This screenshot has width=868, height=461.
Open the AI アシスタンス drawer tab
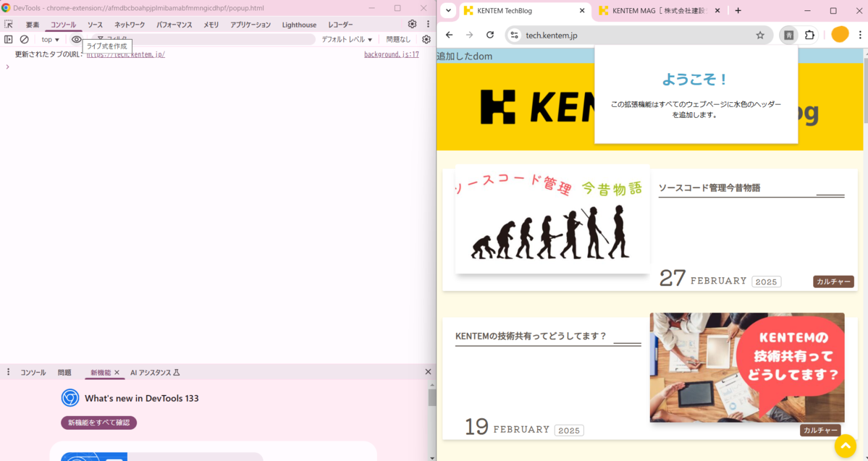(x=156, y=373)
